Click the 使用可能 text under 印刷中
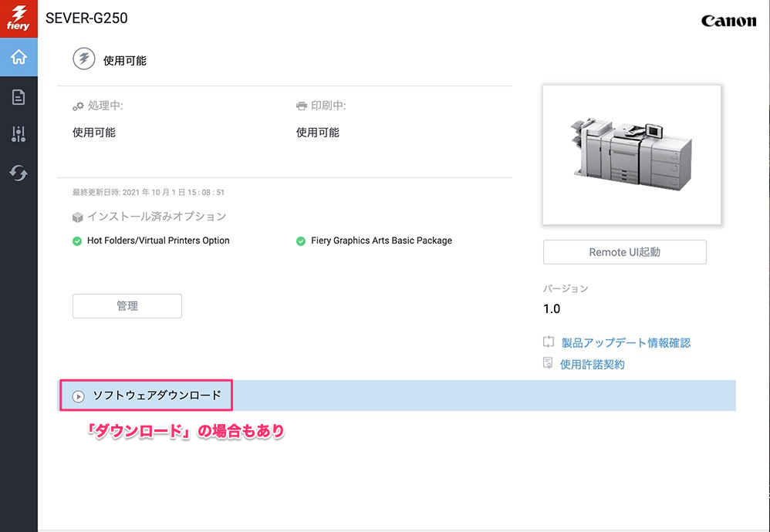The width and height of the screenshot is (770, 532). [x=318, y=133]
